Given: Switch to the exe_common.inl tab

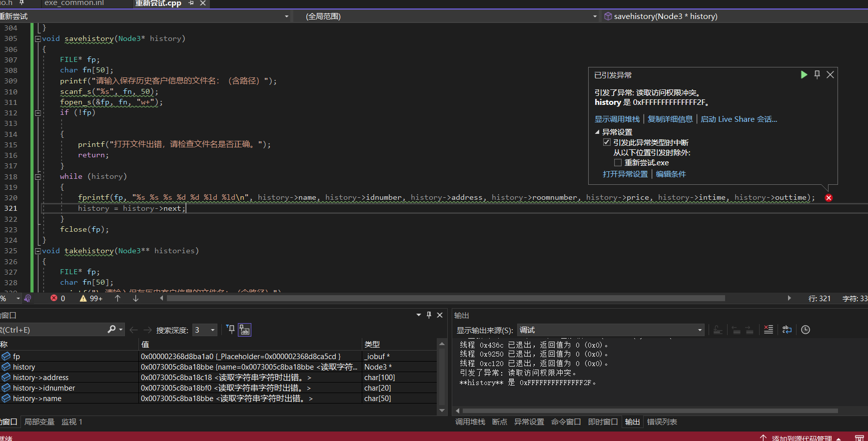Looking at the screenshot, I should tap(74, 3).
